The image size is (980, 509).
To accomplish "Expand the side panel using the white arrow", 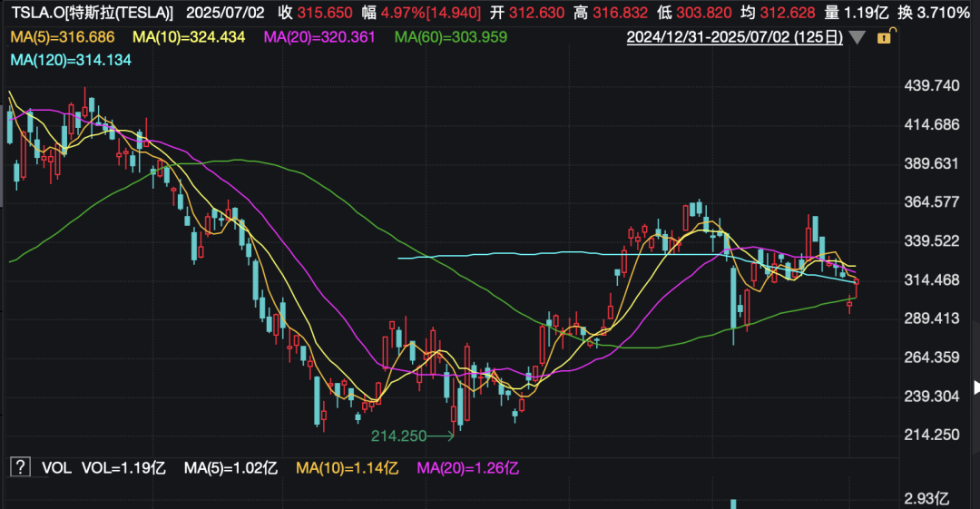I will (976, 387).
